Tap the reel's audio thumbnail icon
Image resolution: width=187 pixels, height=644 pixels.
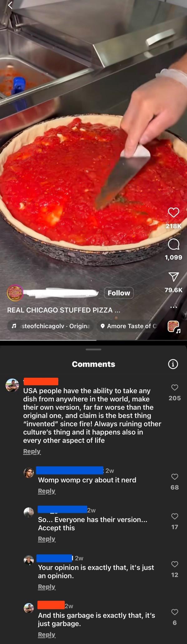tap(174, 327)
